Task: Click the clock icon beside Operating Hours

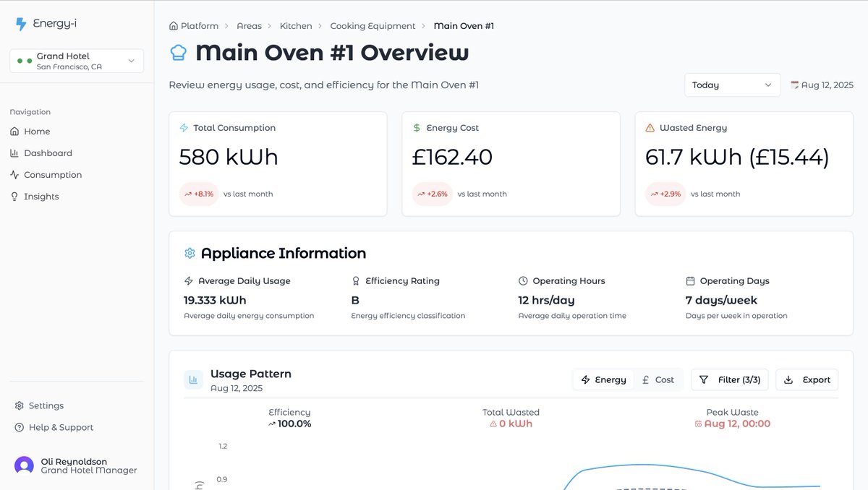Action: tap(523, 281)
